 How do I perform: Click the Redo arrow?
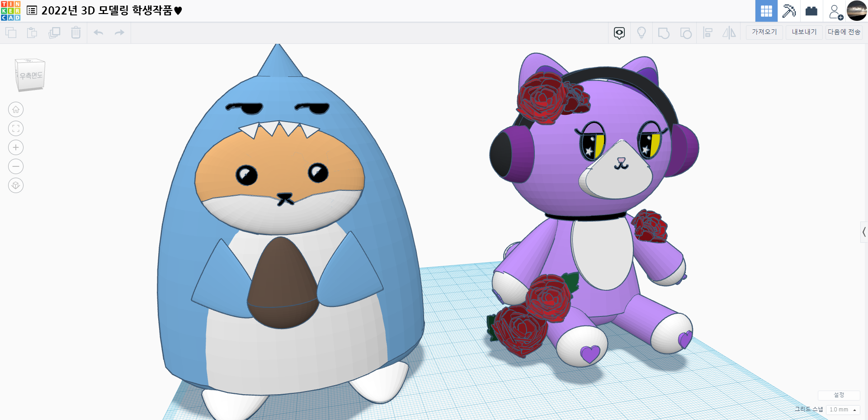click(x=119, y=33)
